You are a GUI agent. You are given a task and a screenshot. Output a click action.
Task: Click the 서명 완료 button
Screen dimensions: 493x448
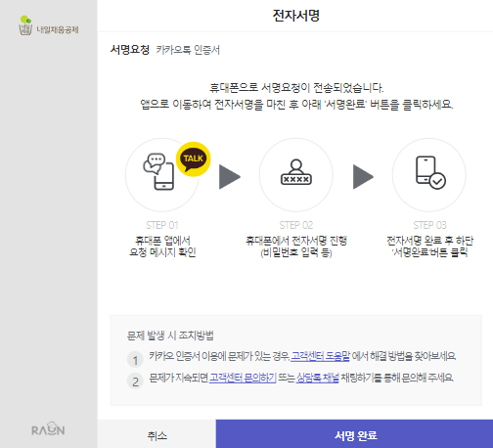354,434
